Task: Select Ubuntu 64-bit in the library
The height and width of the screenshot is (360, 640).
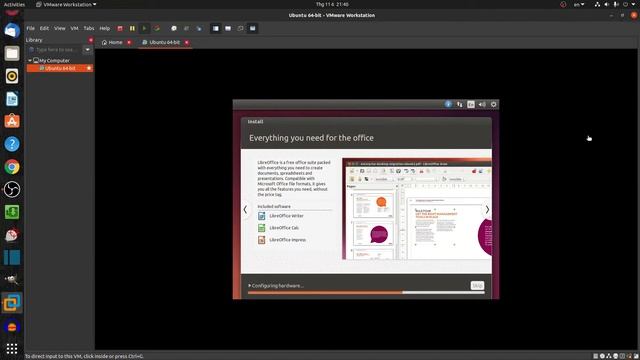Action: (60, 69)
